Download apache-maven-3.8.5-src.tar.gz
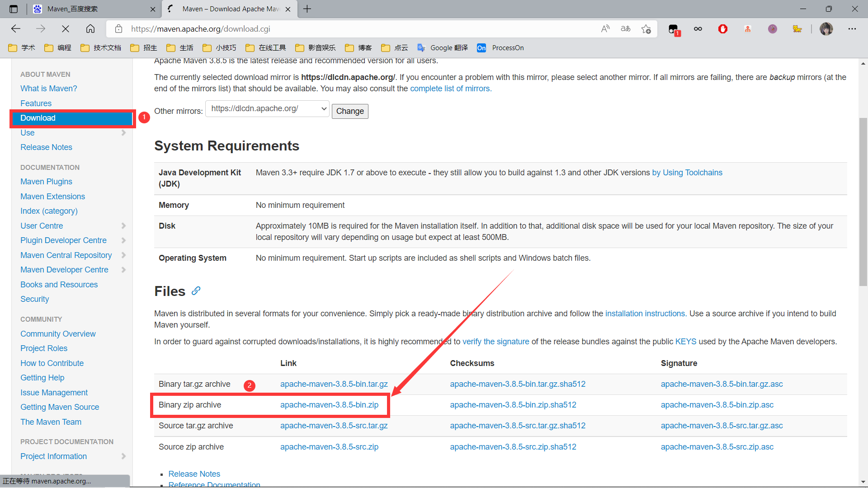868x488 pixels. (334, 426)
